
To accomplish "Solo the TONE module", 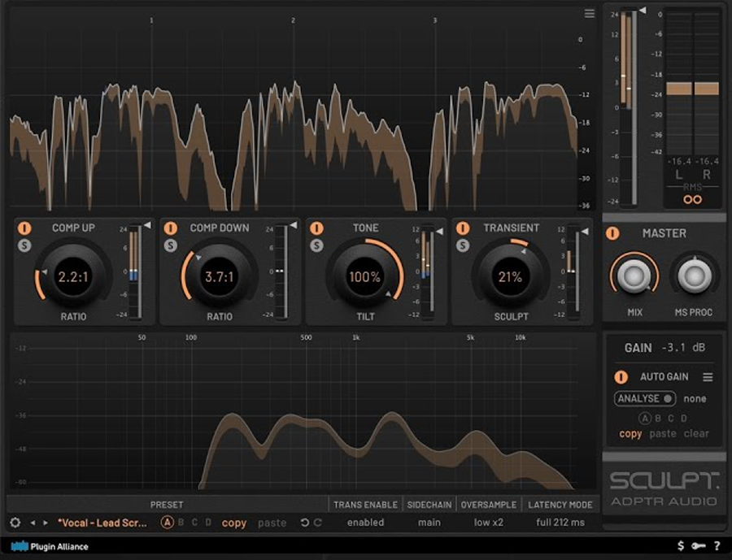I will pos(316,245).
